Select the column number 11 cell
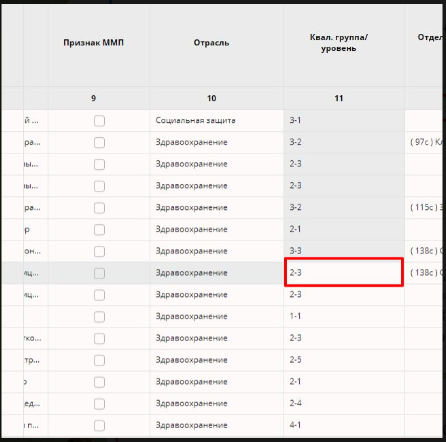Viewport: 446px width, 442px height. [x=344, y=98]
